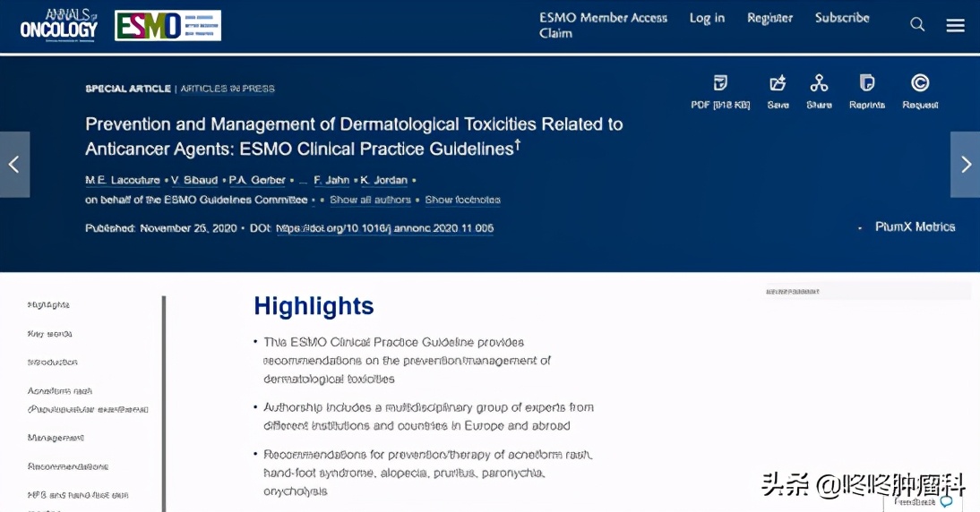Open the search magnifier icon
This screenshot has width=980, height=512.
point(917,24)
